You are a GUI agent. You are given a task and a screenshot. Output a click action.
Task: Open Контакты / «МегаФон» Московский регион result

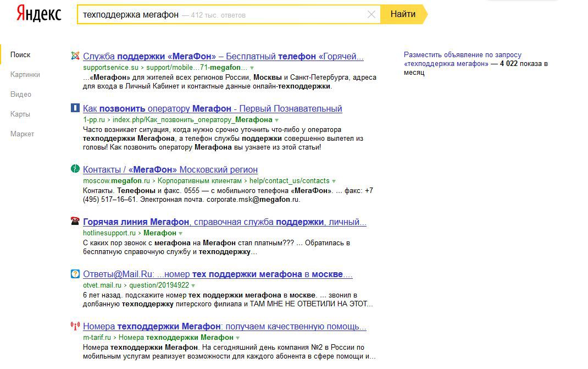[170, 169]
